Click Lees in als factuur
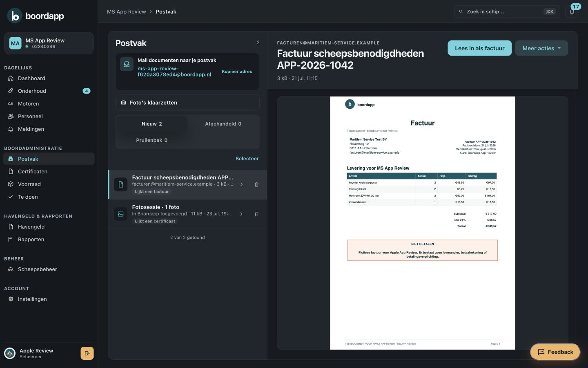 480,48
